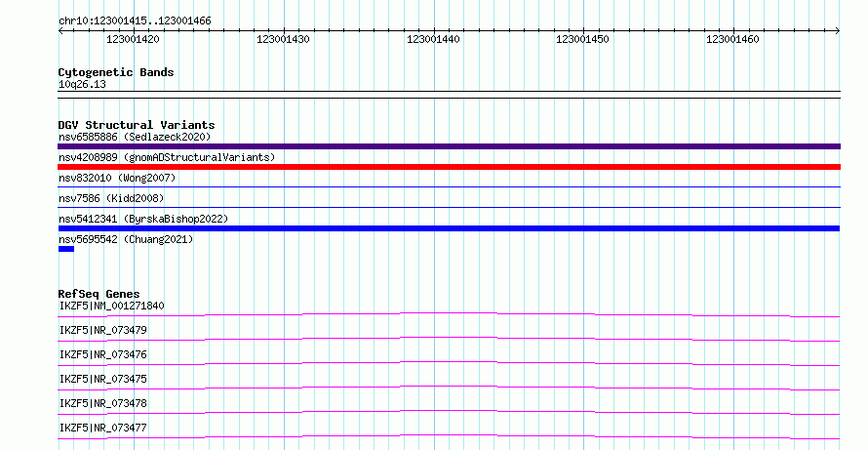Click the purple bar for nsv6585886
The image size is (868, 450).
coord(449,146)
